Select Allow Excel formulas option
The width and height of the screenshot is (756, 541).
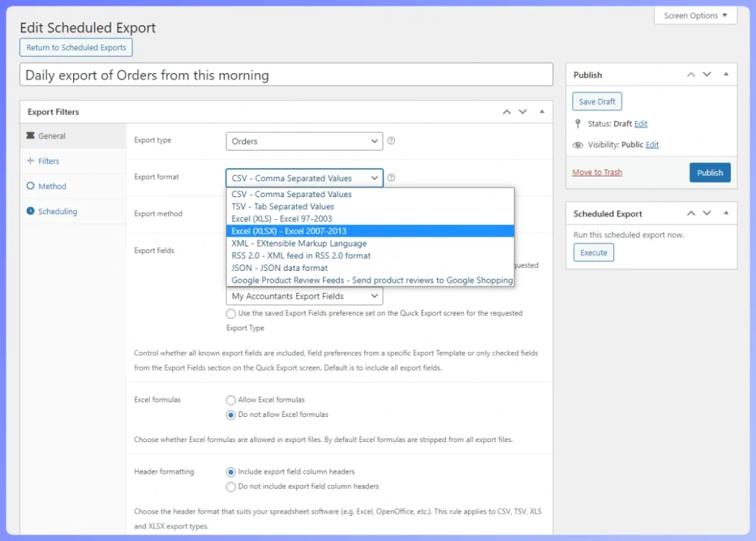(230, 399)
